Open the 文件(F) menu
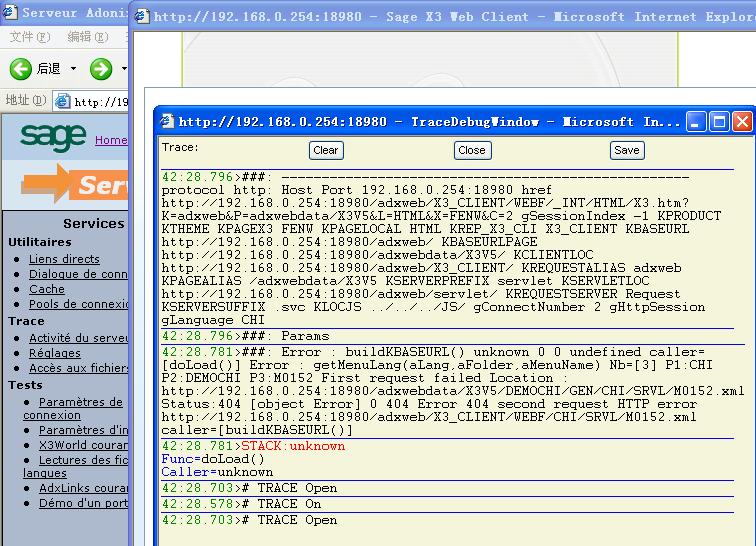The image size is (756, 546). 26,37
